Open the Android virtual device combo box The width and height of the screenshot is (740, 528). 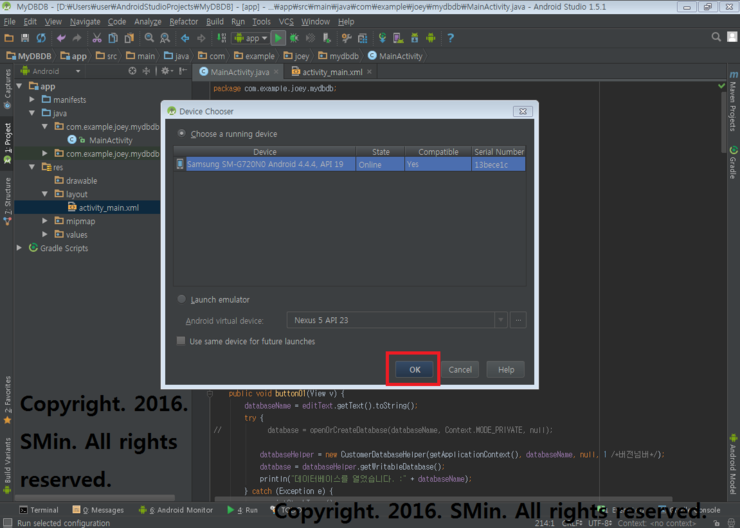[397, 320]
